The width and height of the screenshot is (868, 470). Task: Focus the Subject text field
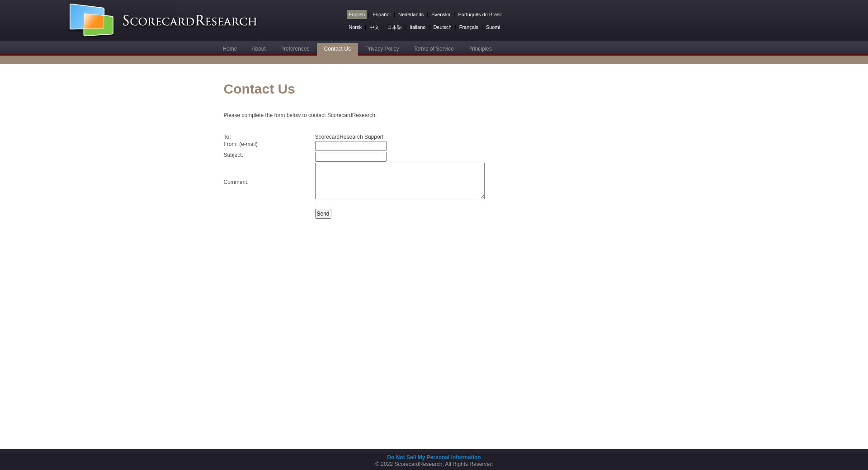point(350,157)
